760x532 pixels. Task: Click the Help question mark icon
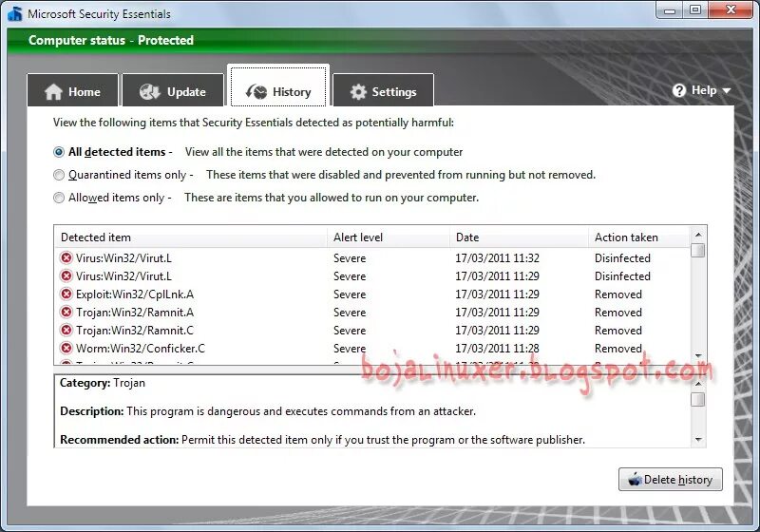point(679,90)
